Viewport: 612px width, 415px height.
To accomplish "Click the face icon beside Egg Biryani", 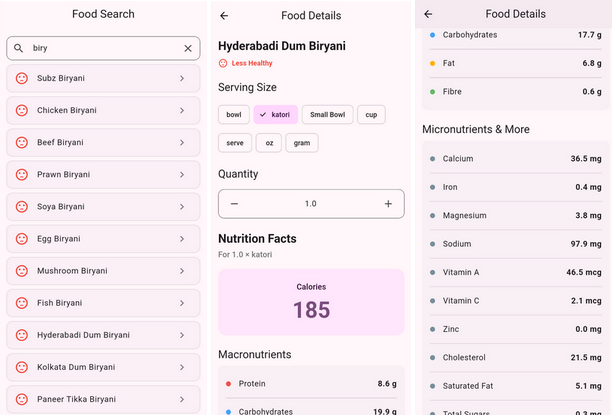I will [x=22, y=239].
